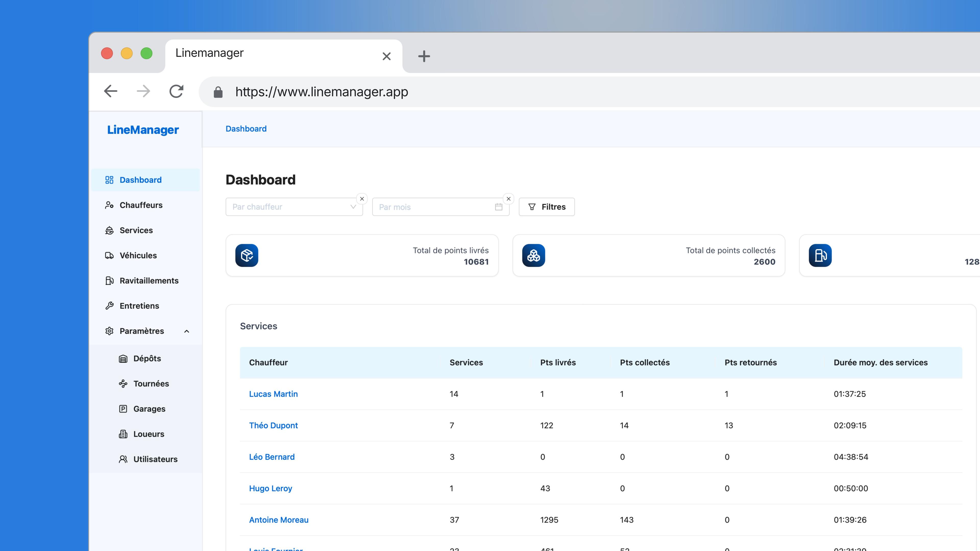
Task: Click the stacked boxes icon on points collectés card
Action: 533,255
